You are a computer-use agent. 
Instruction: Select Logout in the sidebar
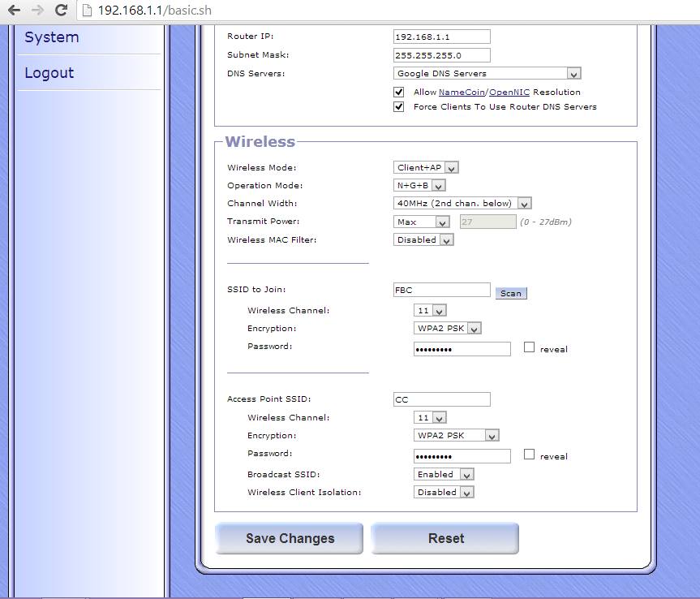[x=49, y=73]
